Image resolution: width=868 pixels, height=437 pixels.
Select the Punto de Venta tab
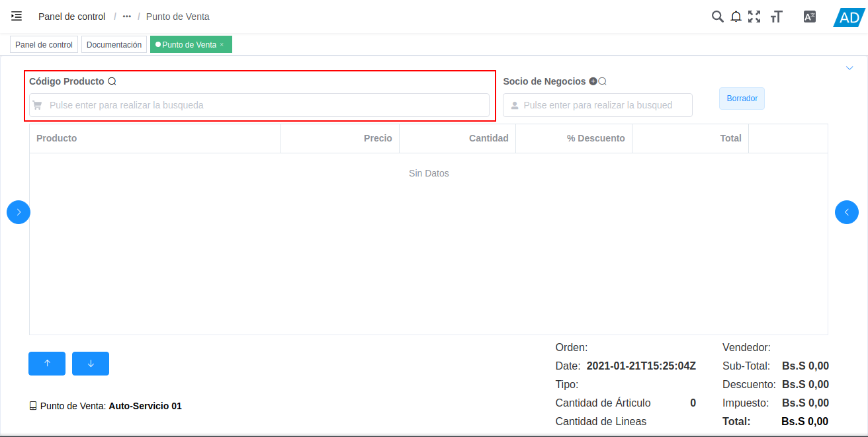190,45
